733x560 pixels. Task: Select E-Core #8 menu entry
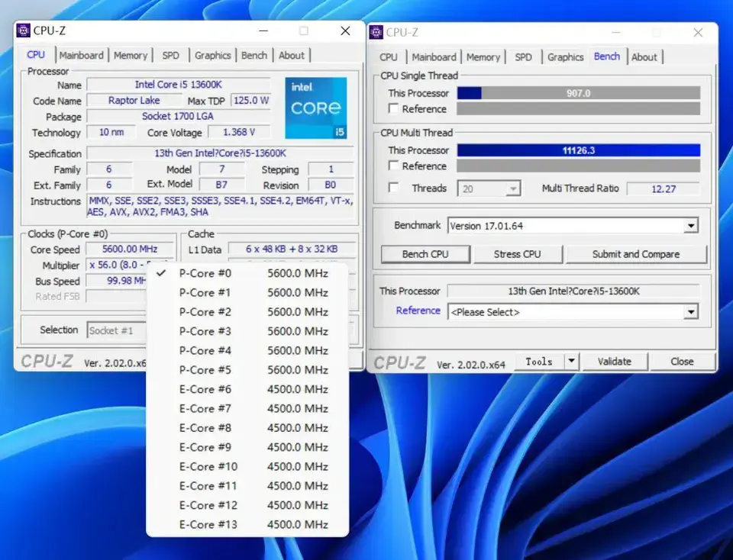[x=247, y=428]
